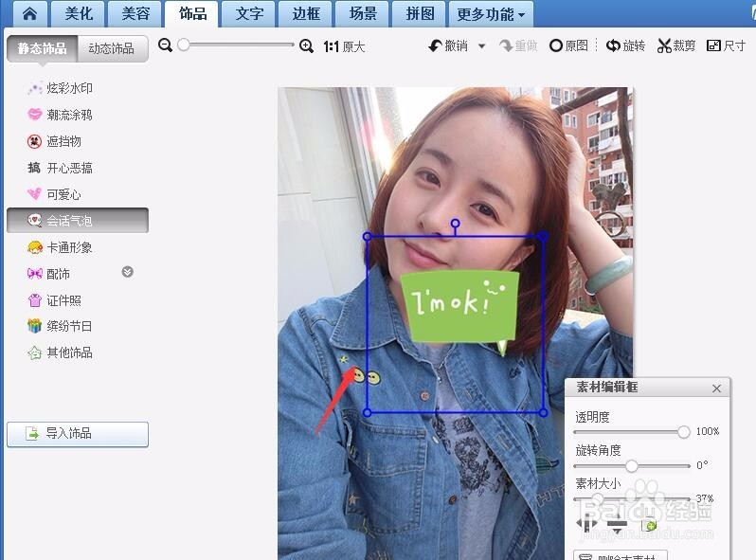
Task: Open the 尺寸 resize tool
Action: tap(726, 45)
